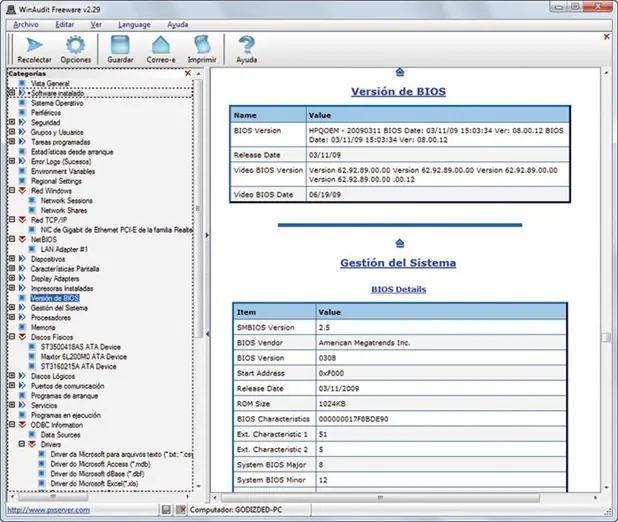618x522 pixels.
Task: Click the home icon above Versión de BIOS
Action: (400, 72)
